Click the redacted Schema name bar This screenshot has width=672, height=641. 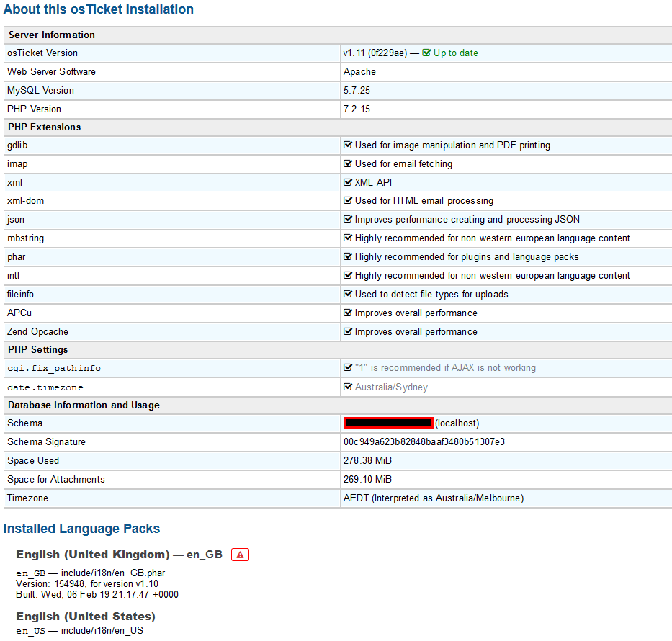point(388,423)
